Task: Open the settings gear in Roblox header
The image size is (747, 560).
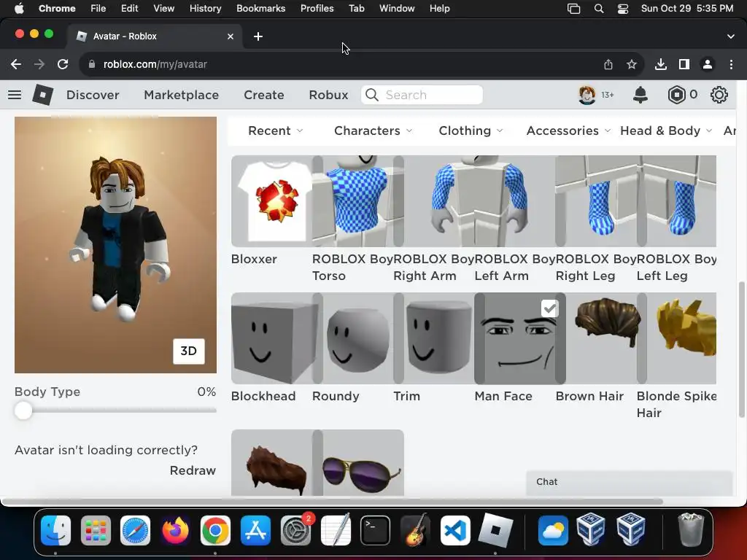Action: point(719,95)
